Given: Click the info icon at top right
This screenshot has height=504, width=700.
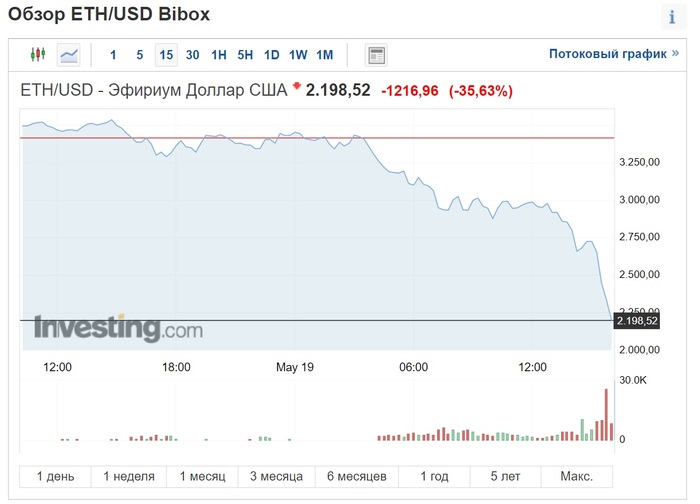Looking at the screenshot, I should coord(671,17).
